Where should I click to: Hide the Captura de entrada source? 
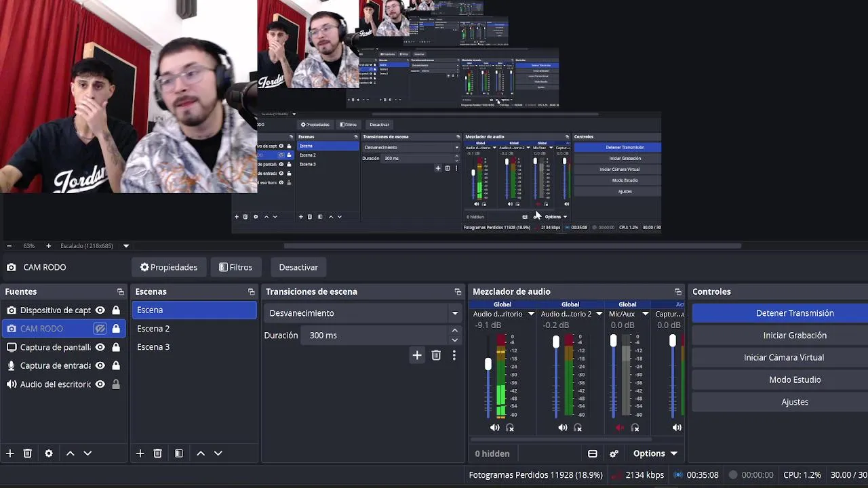[100, 365]
